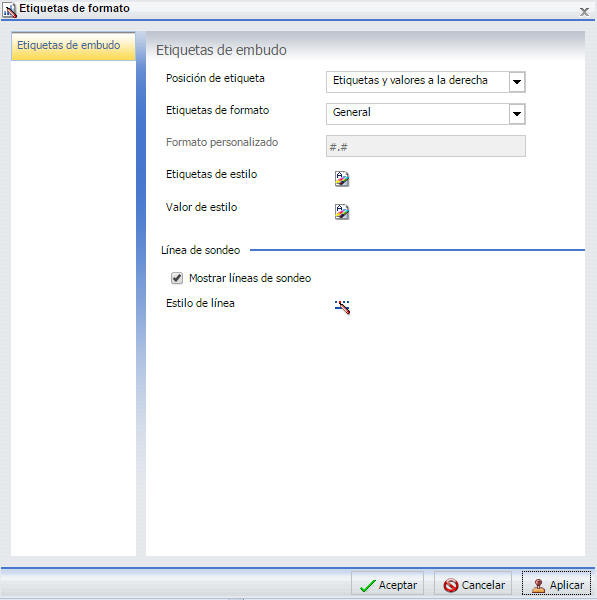This screenshot has height=600, width=597.
Task: Expand the Etiquetas de formato dropdown arrow
Action: tap(517, 114)
